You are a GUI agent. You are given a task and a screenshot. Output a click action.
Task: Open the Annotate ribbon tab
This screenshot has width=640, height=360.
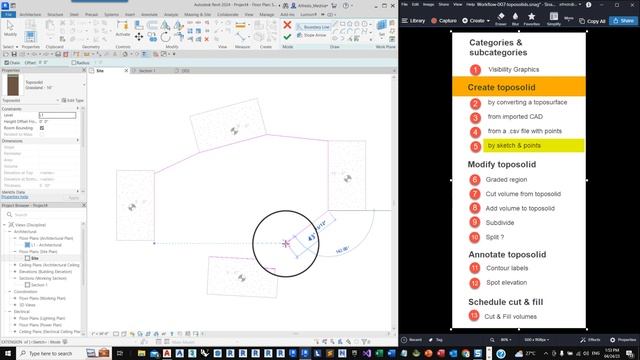149,14
